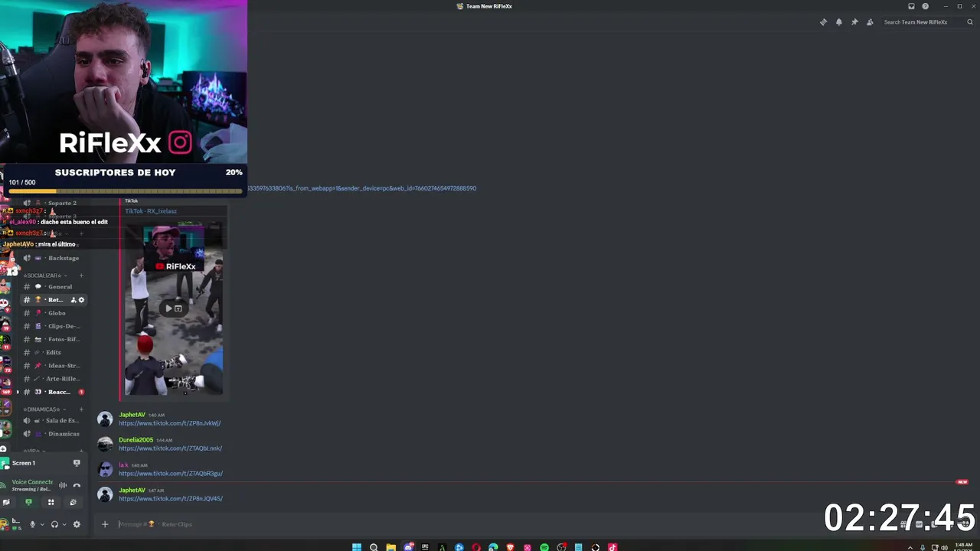Create channel in DINAMICAS category
Viewport: 980px width, 551px height.
(81, 409)
